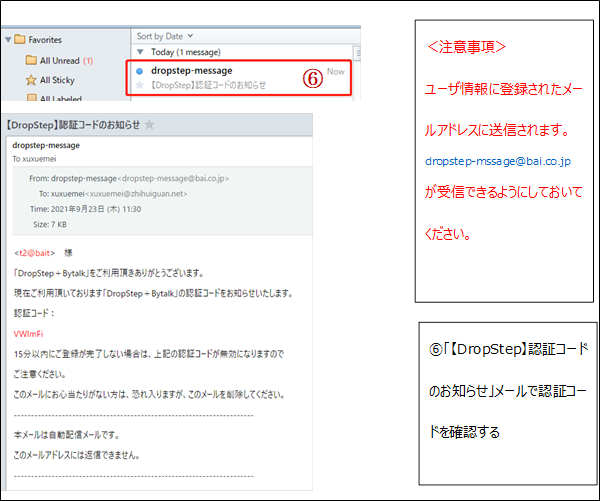Open All Unread (1) folder
This screenshot has width=600, height=501.
(66, 60)
